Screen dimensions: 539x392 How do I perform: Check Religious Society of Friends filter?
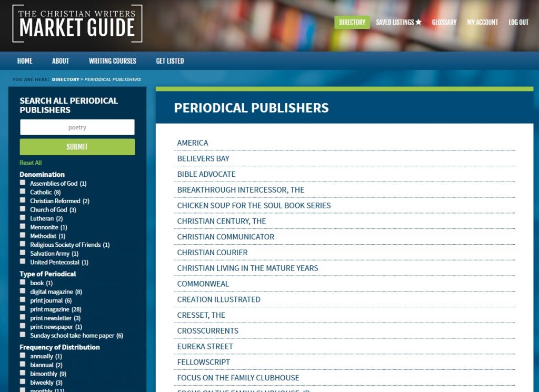click(x=23, y=244)
